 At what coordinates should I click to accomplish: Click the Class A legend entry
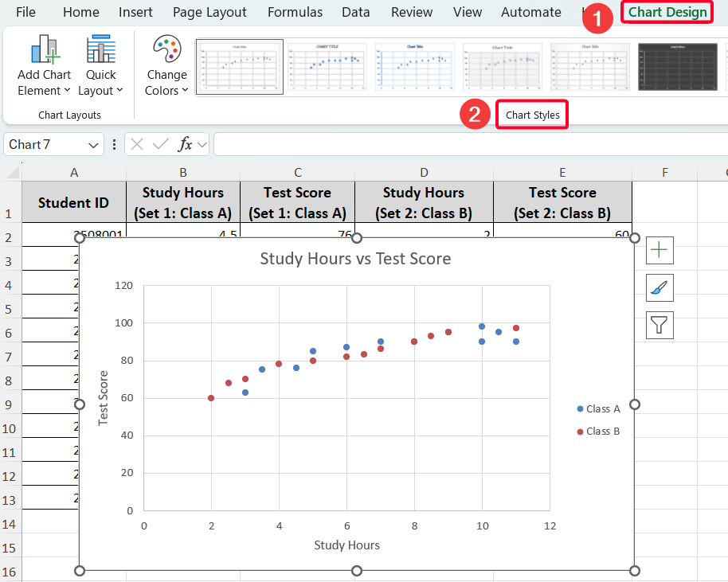pyautogui.click(x=598, y=408)
